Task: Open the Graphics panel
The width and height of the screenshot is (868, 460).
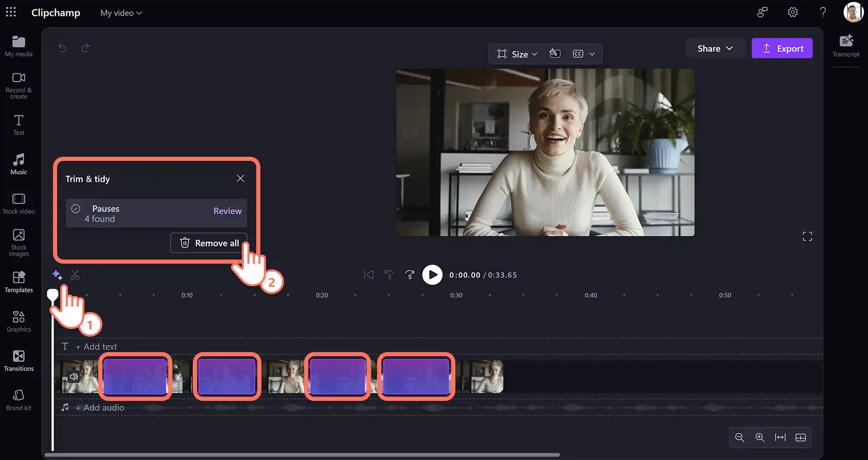Action: click(19, 322)
